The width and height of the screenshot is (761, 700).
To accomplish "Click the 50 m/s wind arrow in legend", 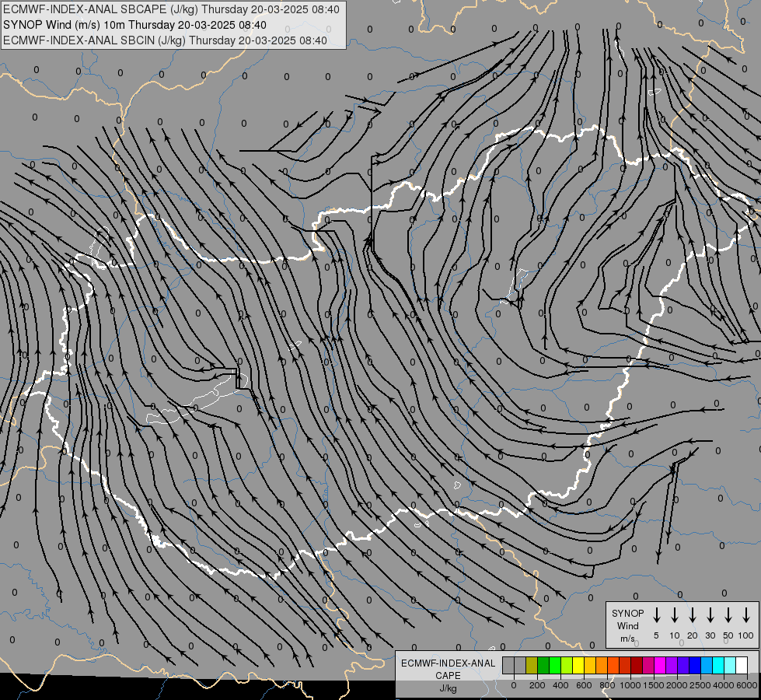I will pos(728,615).
